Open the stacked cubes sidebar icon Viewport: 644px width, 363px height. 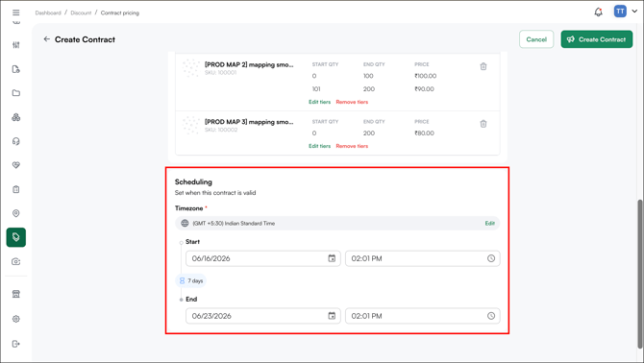click(16, 117)
